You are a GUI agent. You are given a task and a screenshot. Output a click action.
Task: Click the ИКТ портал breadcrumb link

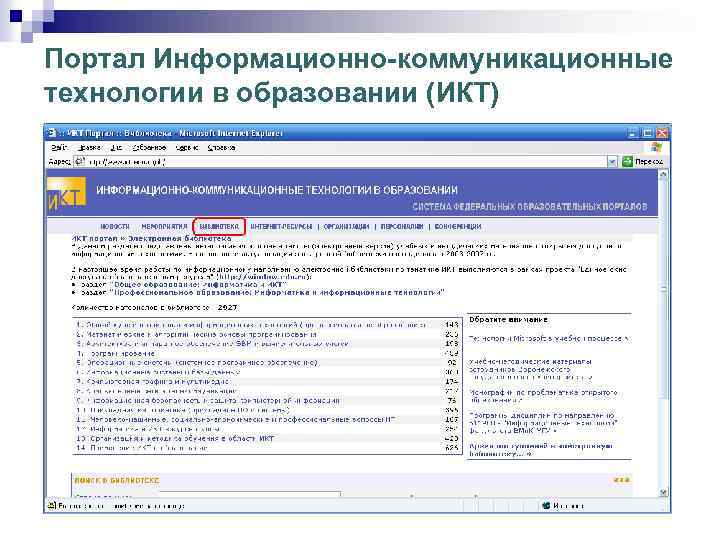(95, 238)
